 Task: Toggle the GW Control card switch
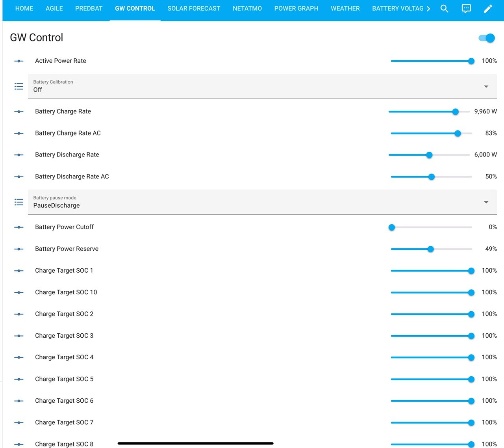(x=486, y=38)
